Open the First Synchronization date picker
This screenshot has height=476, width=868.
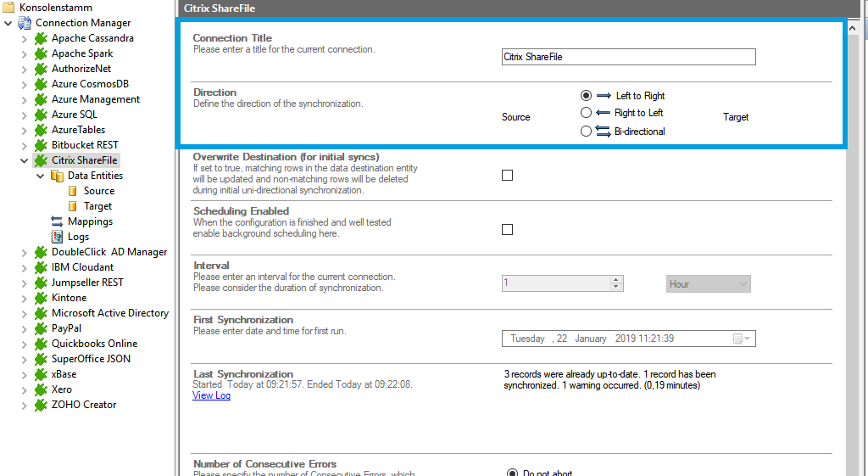(x=737, y=339)
